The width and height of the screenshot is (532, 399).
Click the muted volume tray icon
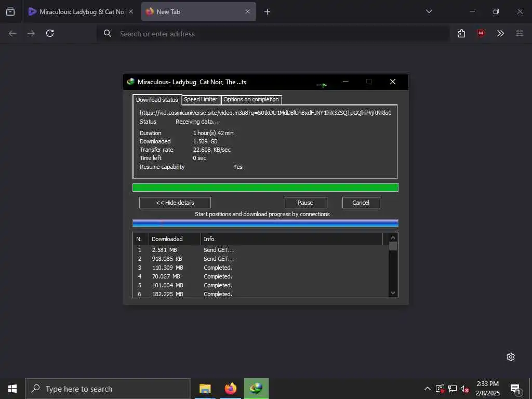click(x=464, y=389)
